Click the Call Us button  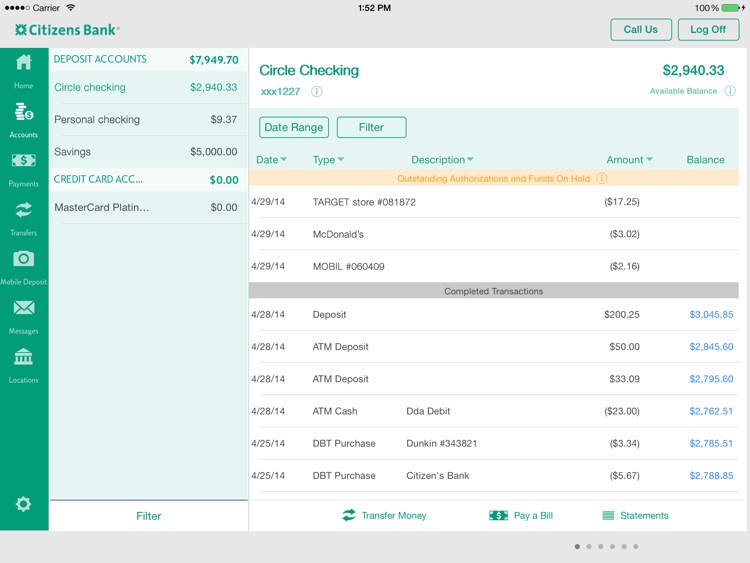[x=641, y=30]
